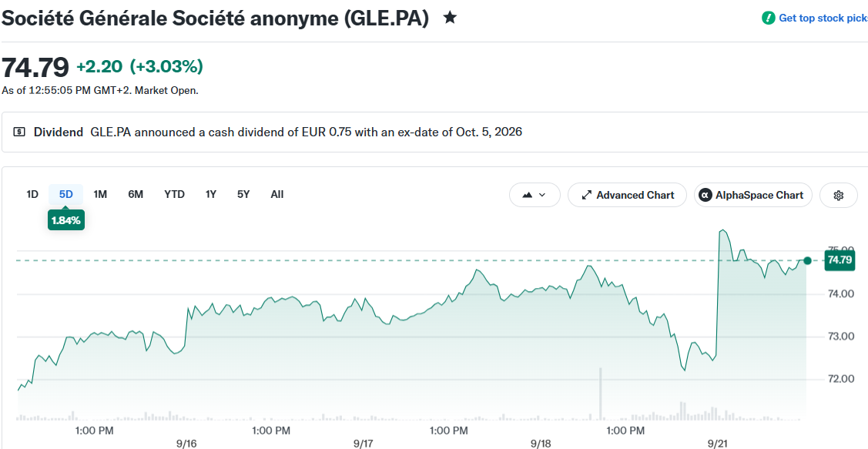The height and width of the screenshot is (449, 868).
Task: Click the current price end-point dot
Action: coord(807,261)
